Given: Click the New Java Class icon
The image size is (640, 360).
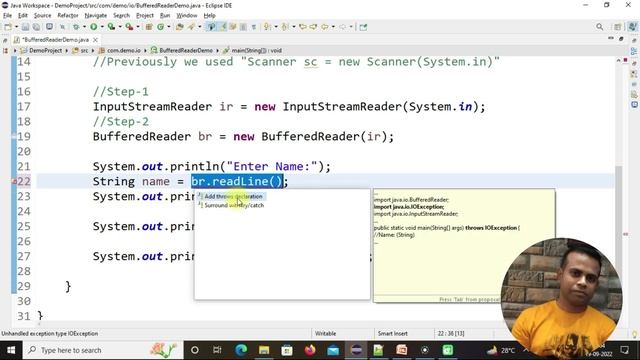Looking at the screenshot, I should point(160,27).
